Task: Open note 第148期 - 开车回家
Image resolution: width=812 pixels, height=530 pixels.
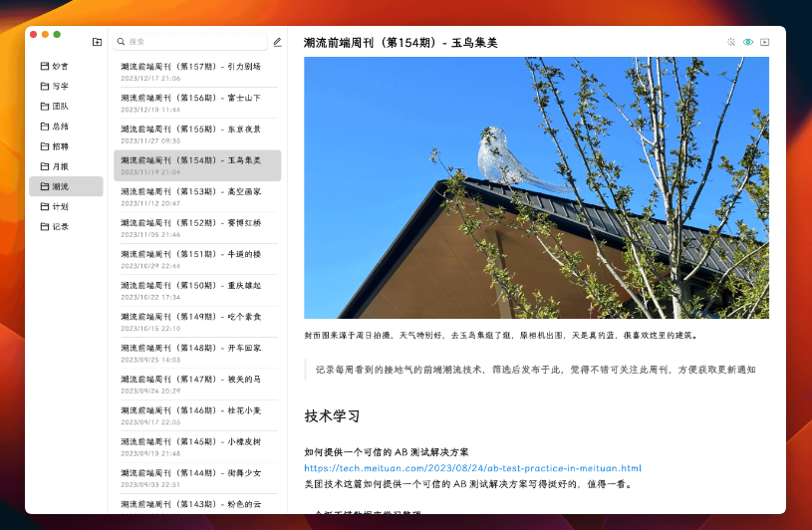Action: click(x=197, y=353)
